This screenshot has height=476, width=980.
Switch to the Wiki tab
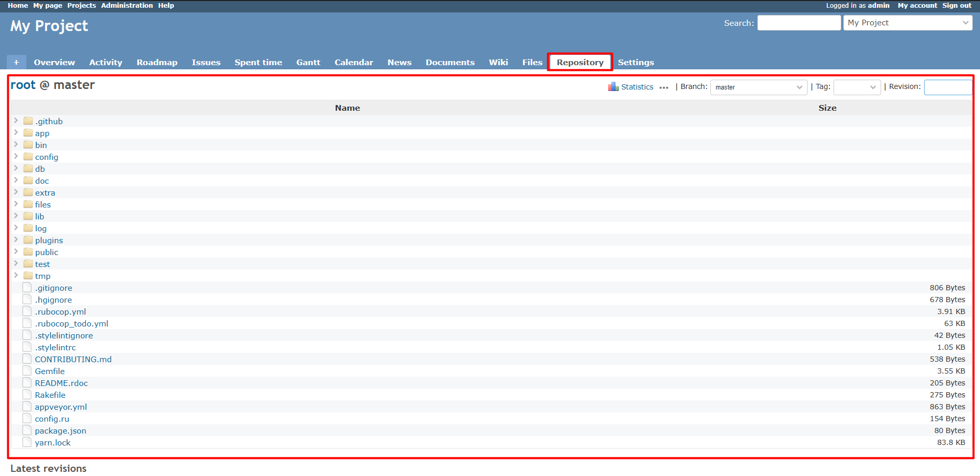click(498, 62)
